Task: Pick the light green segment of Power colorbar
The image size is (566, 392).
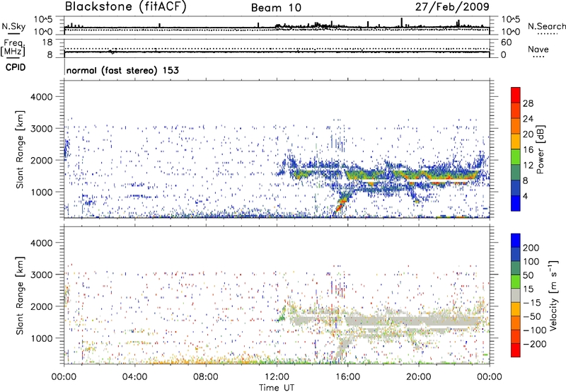Action: point(516,157)
